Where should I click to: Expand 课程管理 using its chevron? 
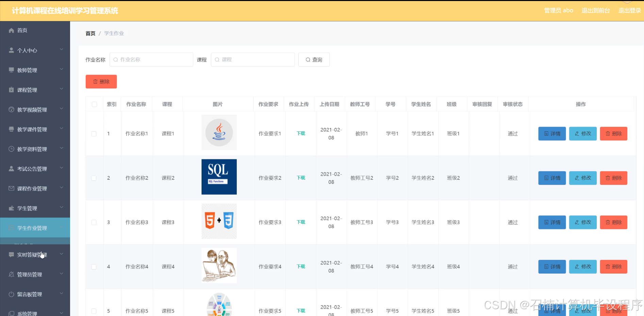coord(62,89)
